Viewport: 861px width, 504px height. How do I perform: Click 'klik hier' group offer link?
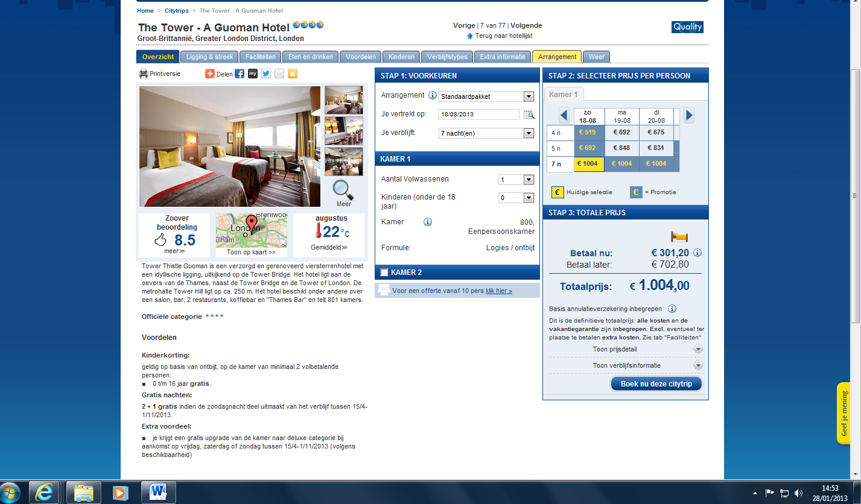[499, 291]
